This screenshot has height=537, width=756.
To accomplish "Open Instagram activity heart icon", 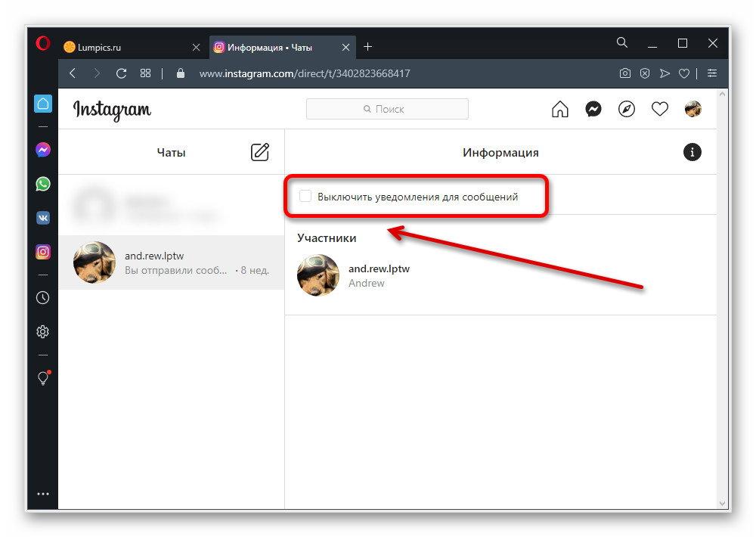I will pos(660,110).
